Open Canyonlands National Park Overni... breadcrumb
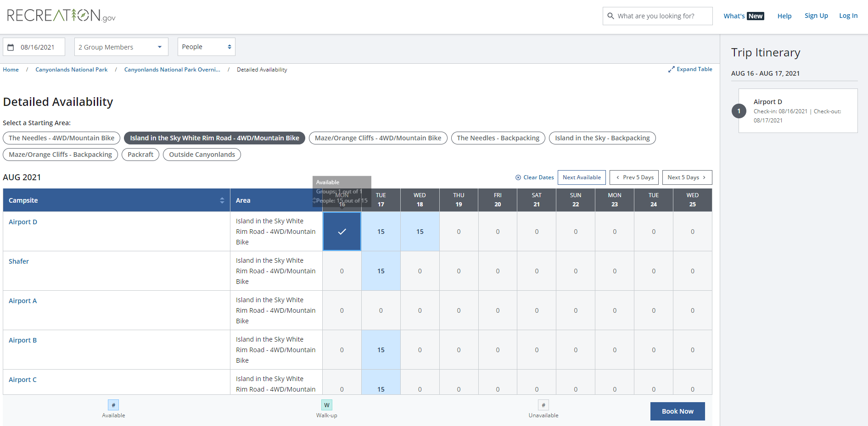868x426 pixels. point(172,70)
